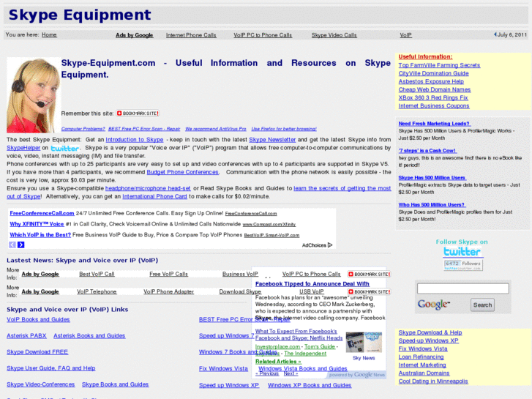532x399 pixels.
Task: Open the '7 steps' is a Cash Cow ad
Action: point(427,150)
